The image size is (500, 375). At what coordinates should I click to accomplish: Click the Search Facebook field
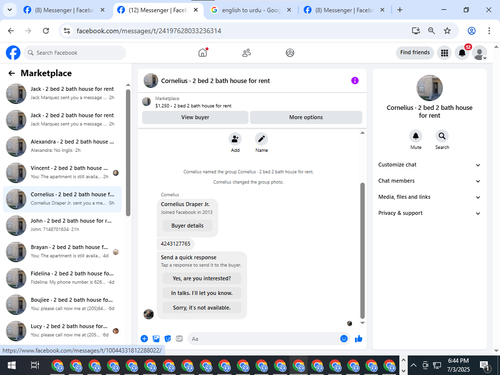(75, 53)
